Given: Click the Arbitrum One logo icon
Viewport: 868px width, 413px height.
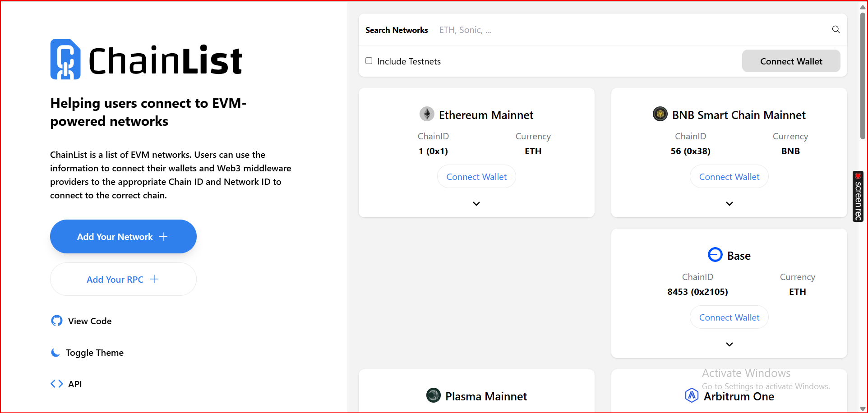Looking at the screenshot, I should [692, 395].
